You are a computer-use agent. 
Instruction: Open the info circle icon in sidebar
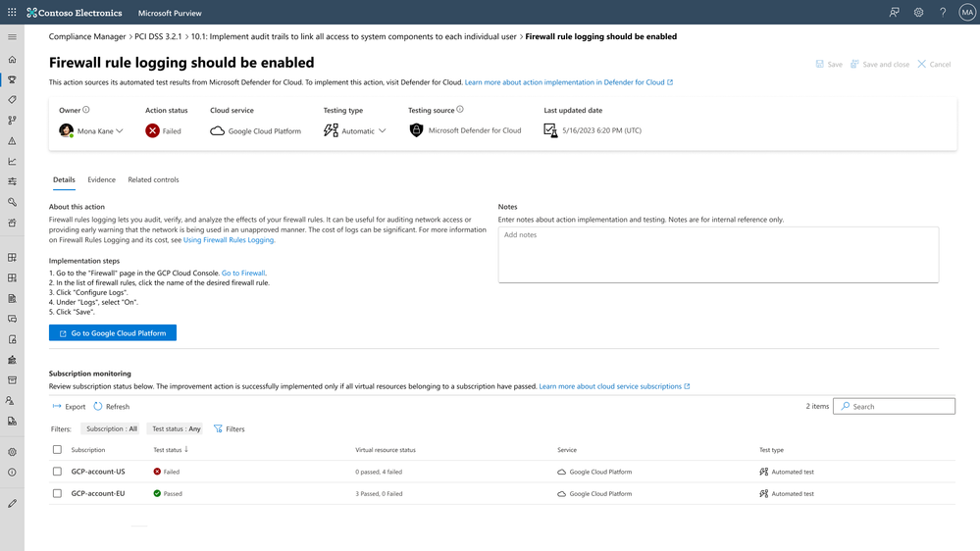12,473
